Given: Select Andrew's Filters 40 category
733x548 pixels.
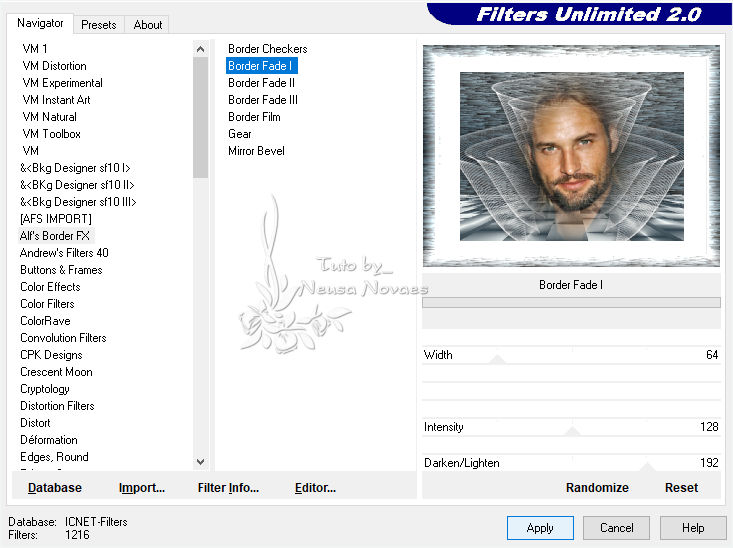Looking at the screenshot, I should (x=64, y=253).
